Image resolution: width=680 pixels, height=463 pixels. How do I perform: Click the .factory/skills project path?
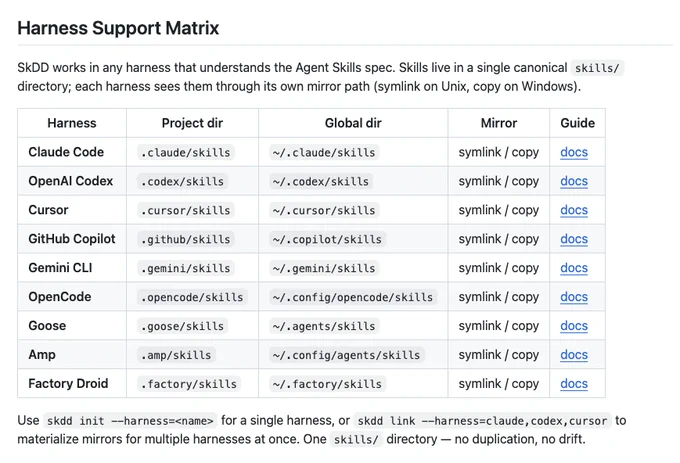click(189, 385)
